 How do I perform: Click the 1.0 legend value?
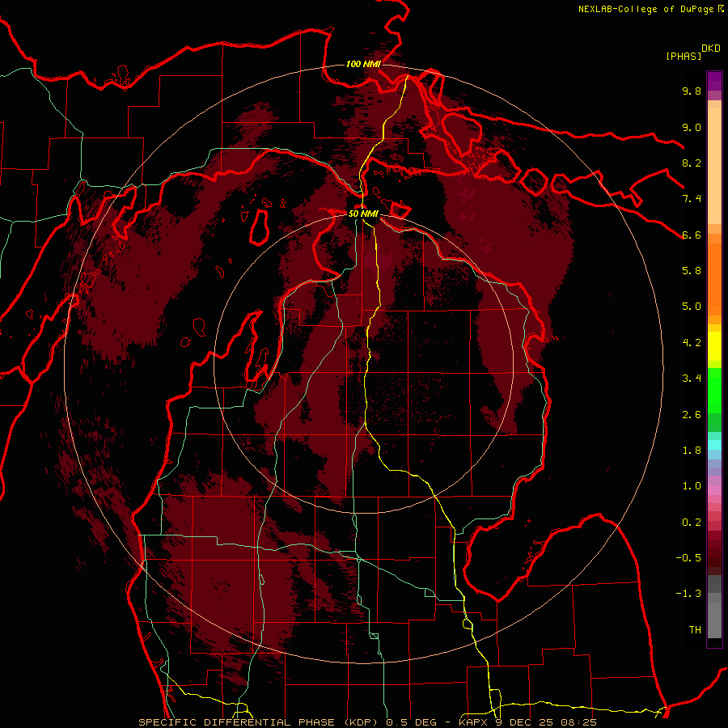tap(692, 486)
